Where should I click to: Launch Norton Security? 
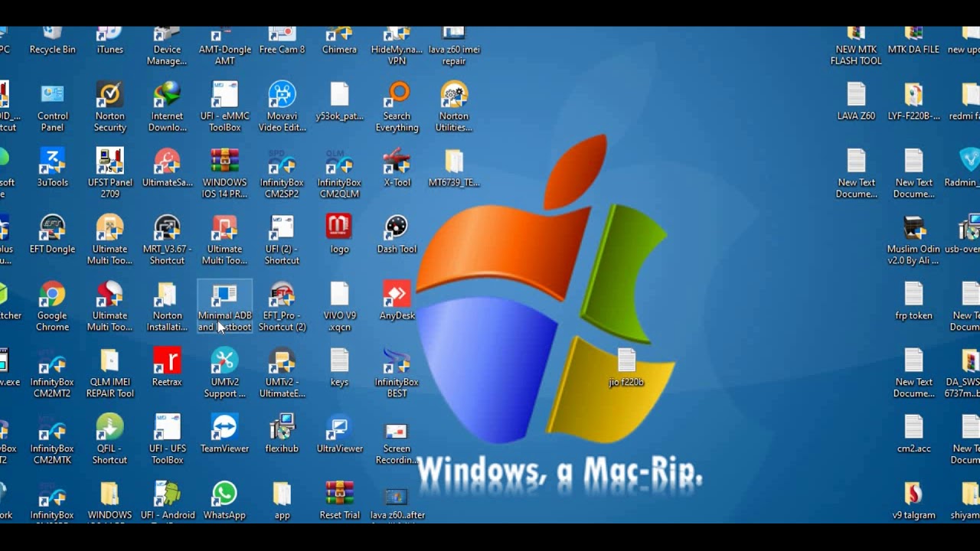[109, 107]
